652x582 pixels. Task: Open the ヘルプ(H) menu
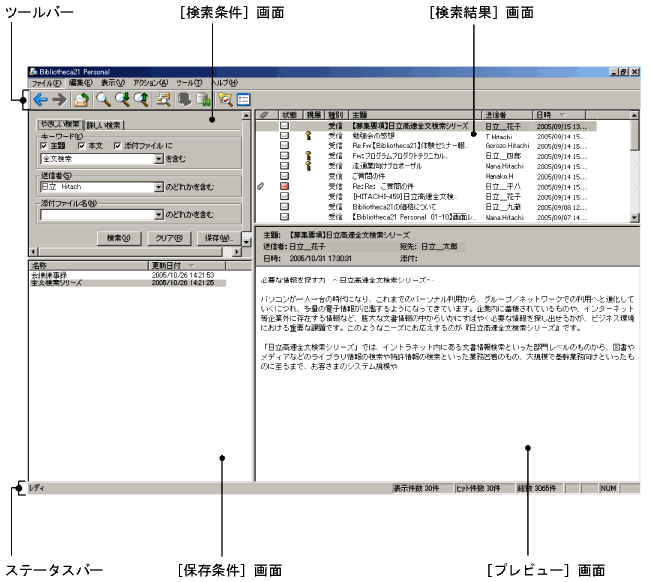point(225,83)
